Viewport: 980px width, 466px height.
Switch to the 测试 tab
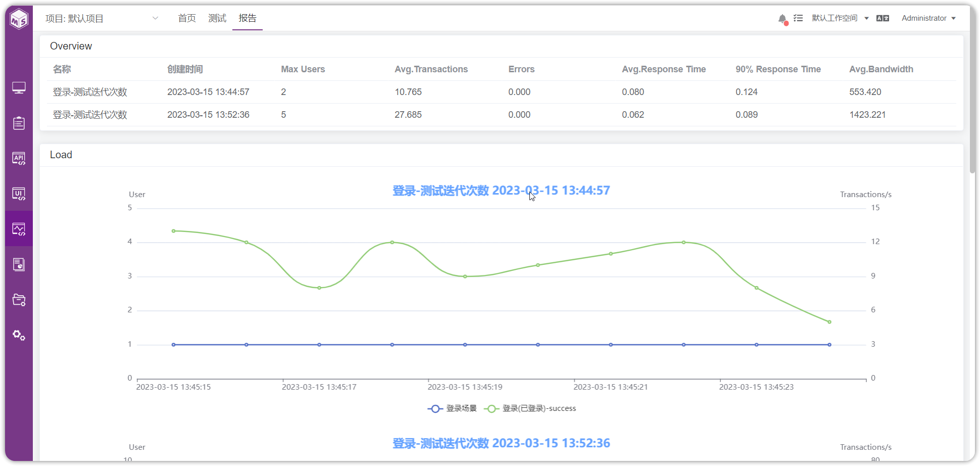pyautogui.click(x=217, y=18)
